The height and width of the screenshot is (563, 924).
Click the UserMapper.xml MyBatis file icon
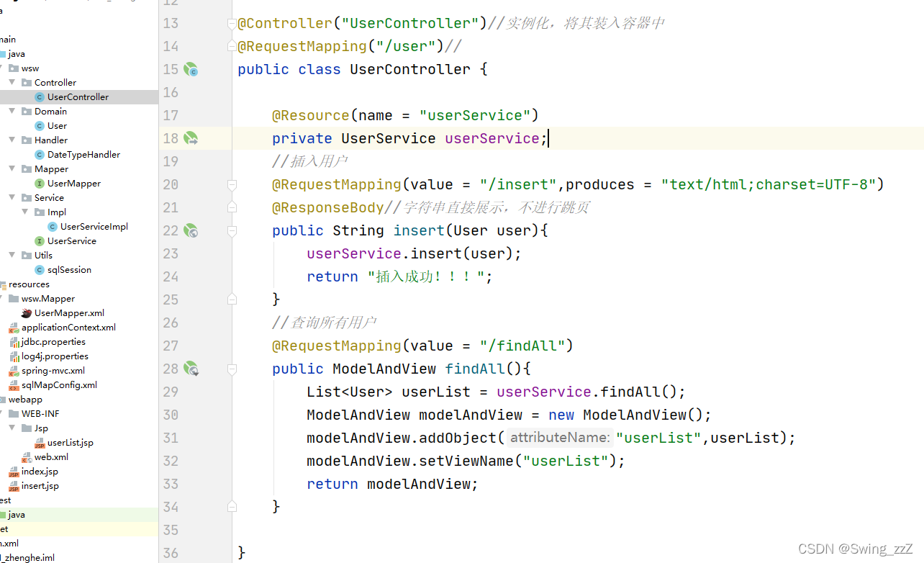click(x=27, y=313)
